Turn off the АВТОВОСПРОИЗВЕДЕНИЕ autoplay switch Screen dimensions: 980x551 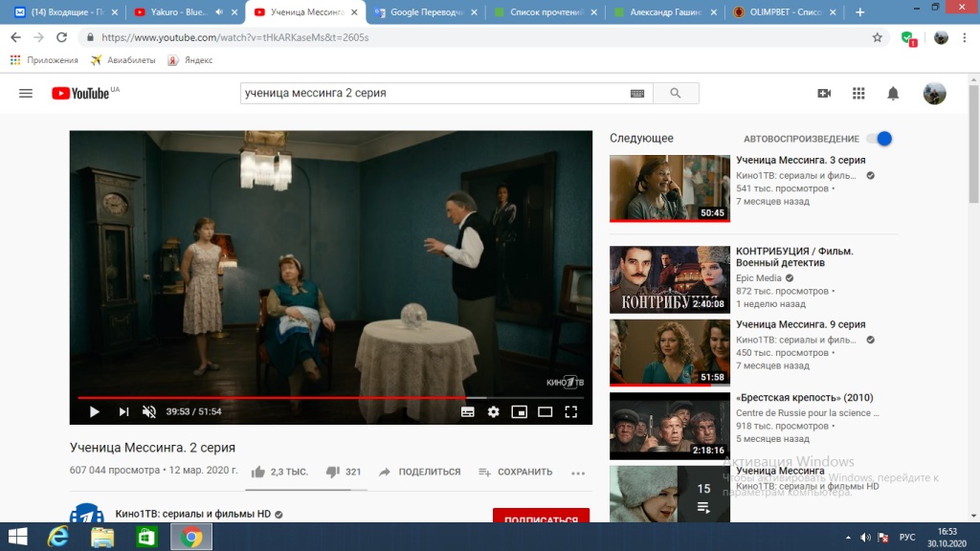880,139
